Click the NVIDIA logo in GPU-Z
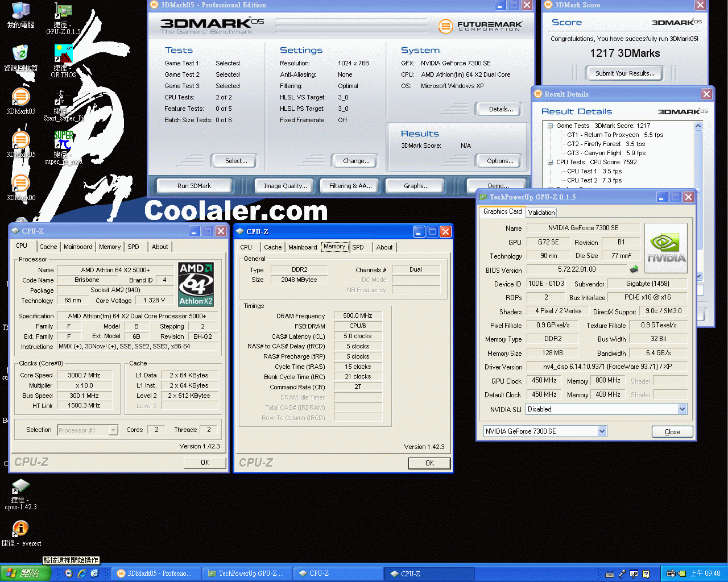 pos(665,248)
